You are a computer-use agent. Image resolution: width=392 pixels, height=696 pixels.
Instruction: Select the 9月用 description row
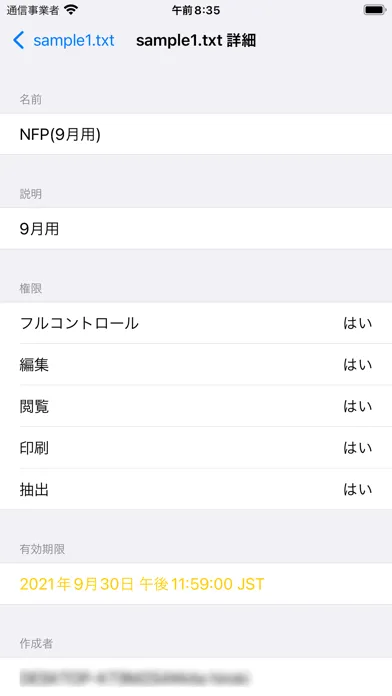pos(196,229)
